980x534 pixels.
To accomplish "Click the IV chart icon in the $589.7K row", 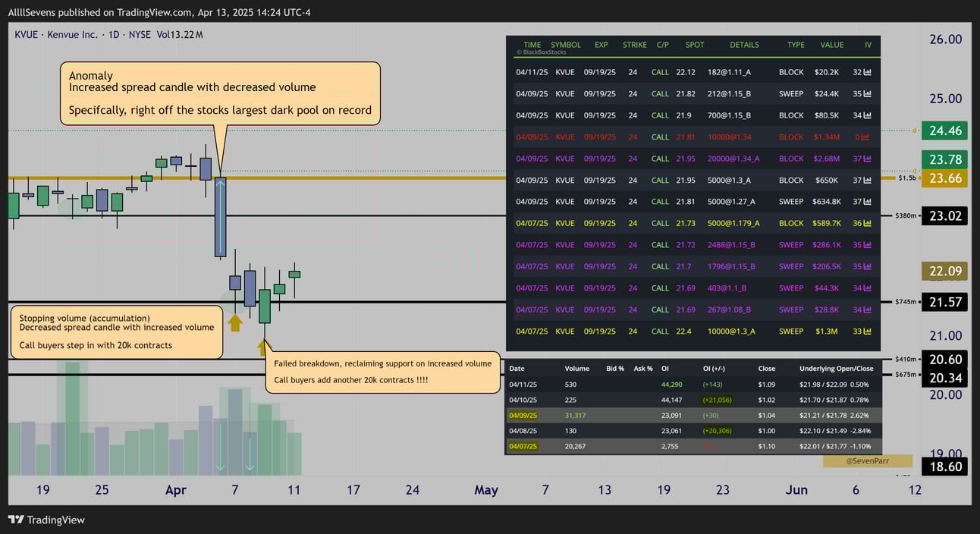I will pyautogui.click(x=868, y=223).
